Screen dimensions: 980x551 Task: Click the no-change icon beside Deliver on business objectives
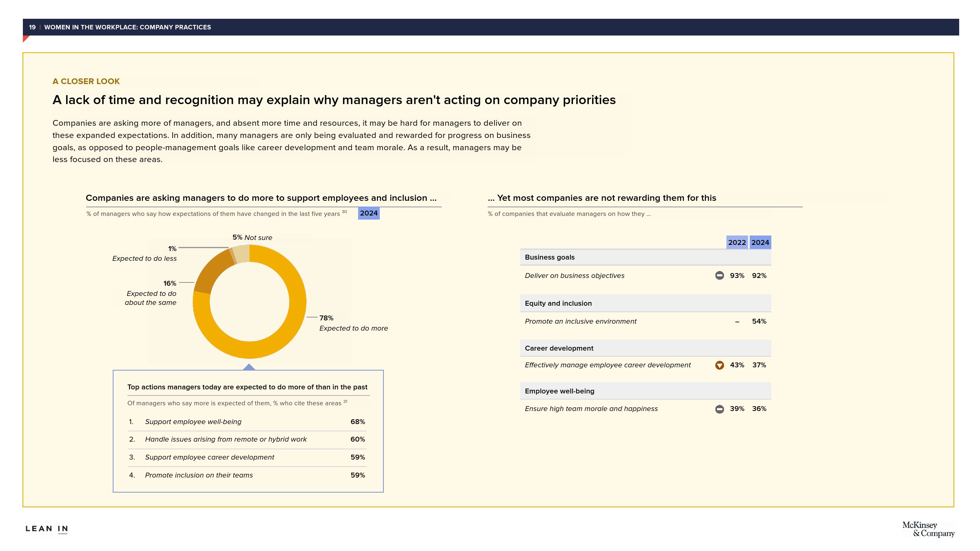[x=719, y=275]
